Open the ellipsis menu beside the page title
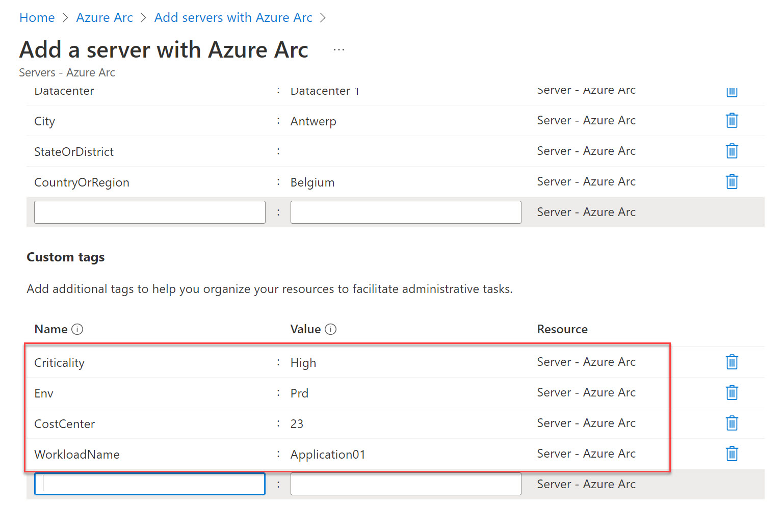This screenshot has height=532, width=784. pyautogui.click(x=338, y=49)
